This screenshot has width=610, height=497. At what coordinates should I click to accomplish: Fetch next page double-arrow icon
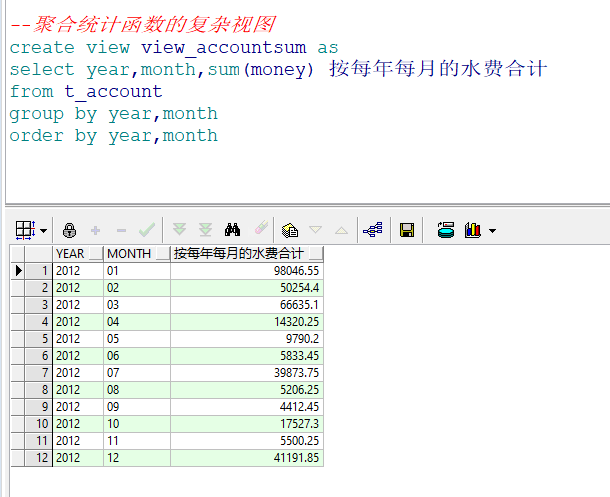click(179, 229)
